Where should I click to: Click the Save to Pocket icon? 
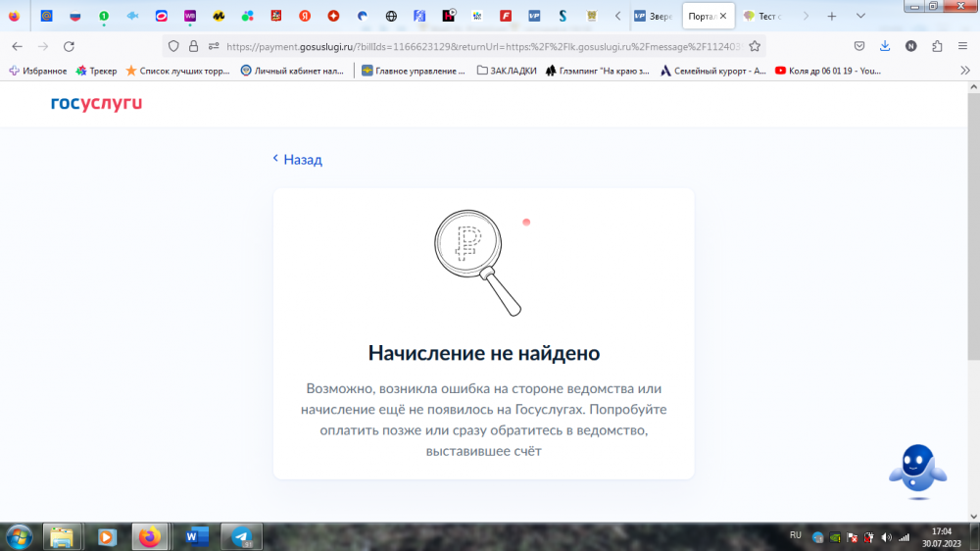(x=859, y=46)
